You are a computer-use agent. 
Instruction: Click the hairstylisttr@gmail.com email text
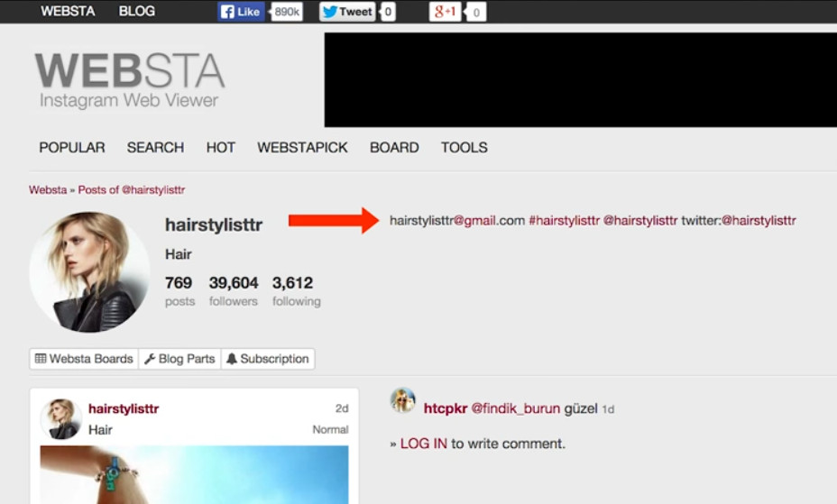coord(457,220)
